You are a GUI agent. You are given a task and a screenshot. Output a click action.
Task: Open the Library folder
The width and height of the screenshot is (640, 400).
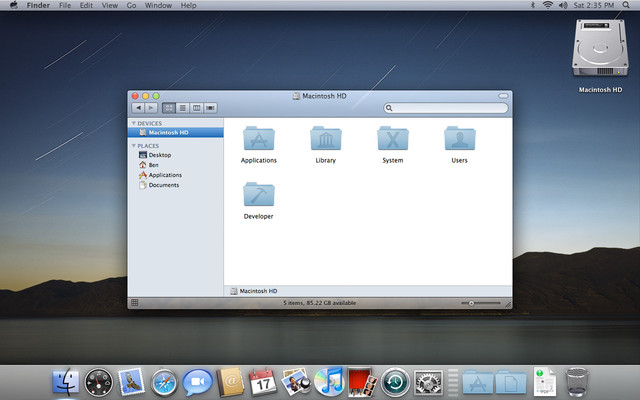coord(325,138)
